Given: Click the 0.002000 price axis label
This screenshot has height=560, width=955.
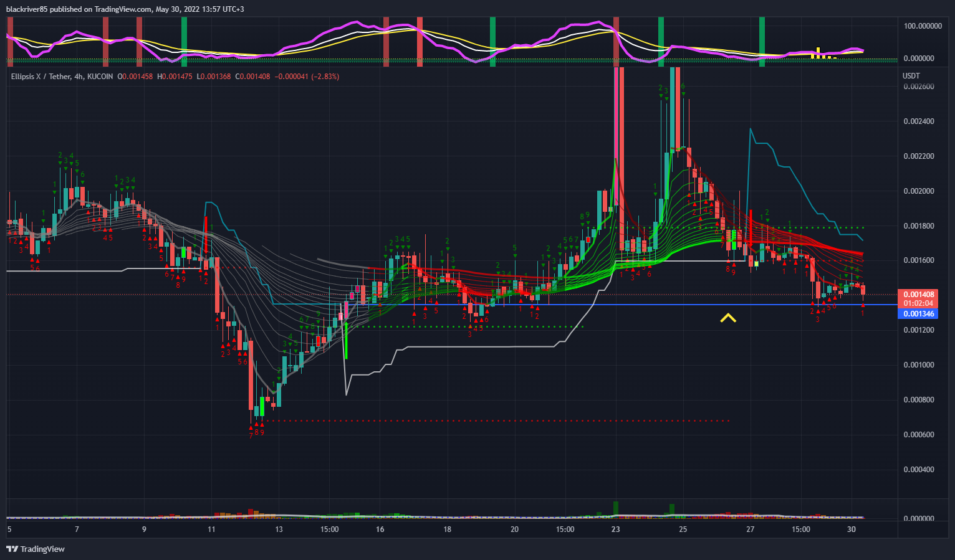Looking at the screenshot, I should (x=919, y=191).
